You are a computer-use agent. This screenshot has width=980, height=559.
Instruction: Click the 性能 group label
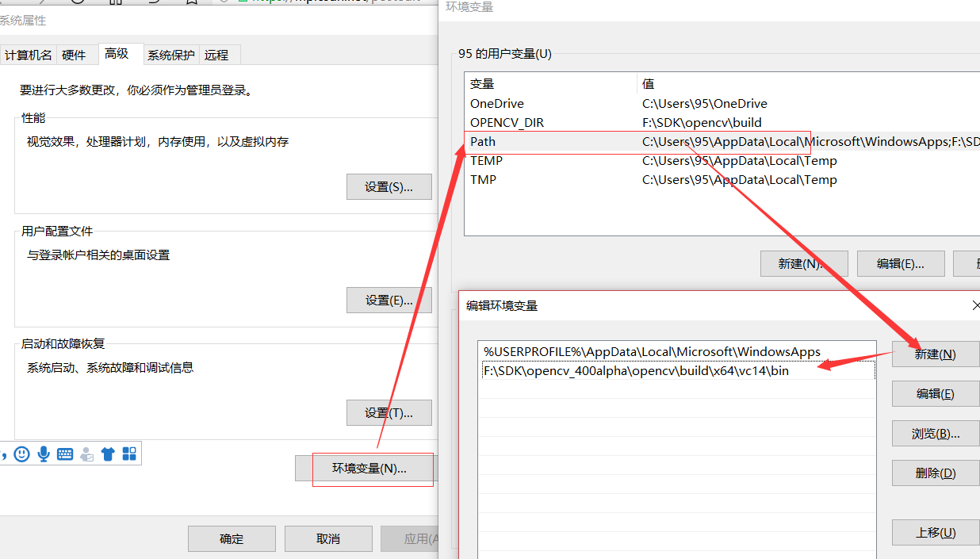point(33,118)
